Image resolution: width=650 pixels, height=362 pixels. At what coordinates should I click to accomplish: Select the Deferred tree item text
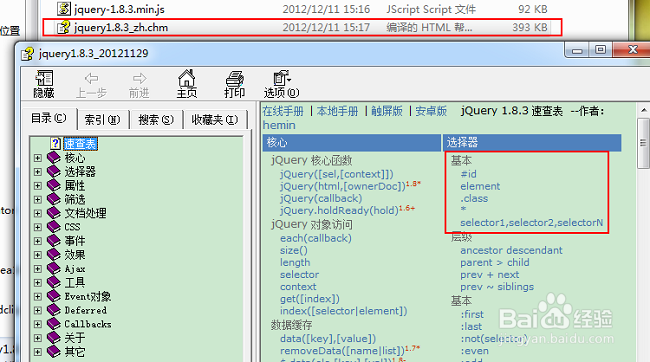tap(85, 310)
